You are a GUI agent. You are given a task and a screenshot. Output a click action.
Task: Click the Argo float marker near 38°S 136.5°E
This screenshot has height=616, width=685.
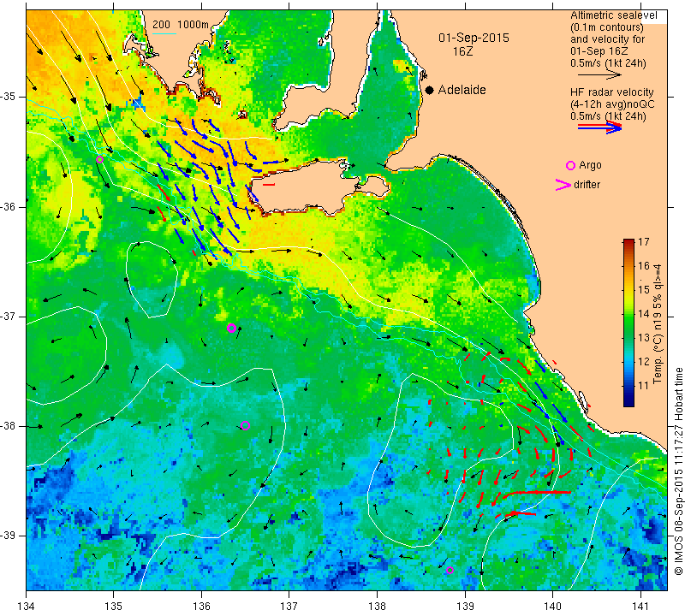click(245, 425)
